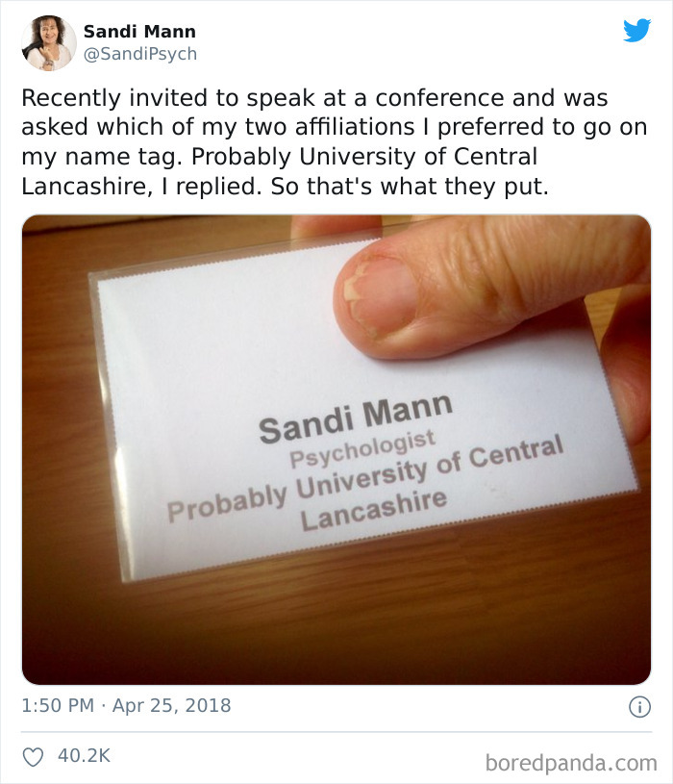Tap the circled "i" beside the timestamp

coord(641,705)
